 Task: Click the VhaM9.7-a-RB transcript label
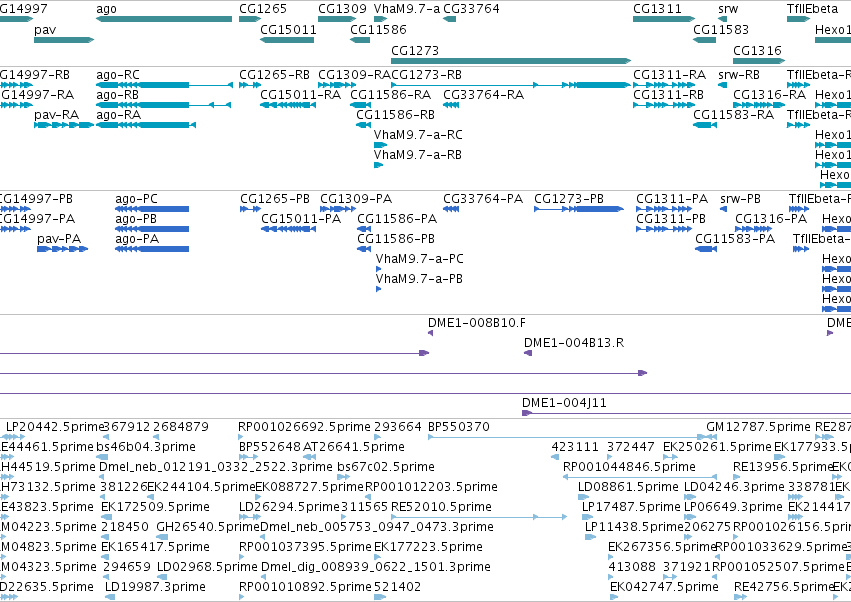click(418, 155)
